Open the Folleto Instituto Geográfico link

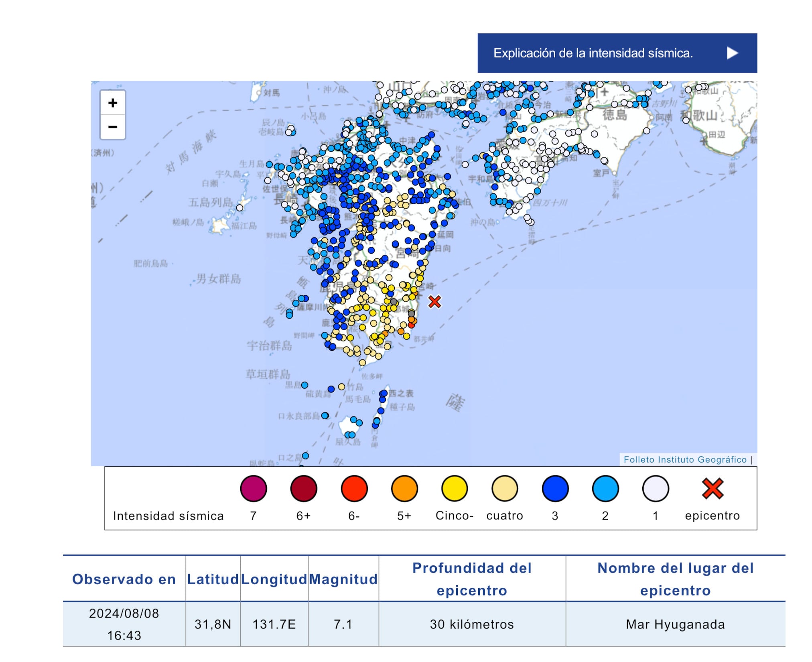coord(685,459)
